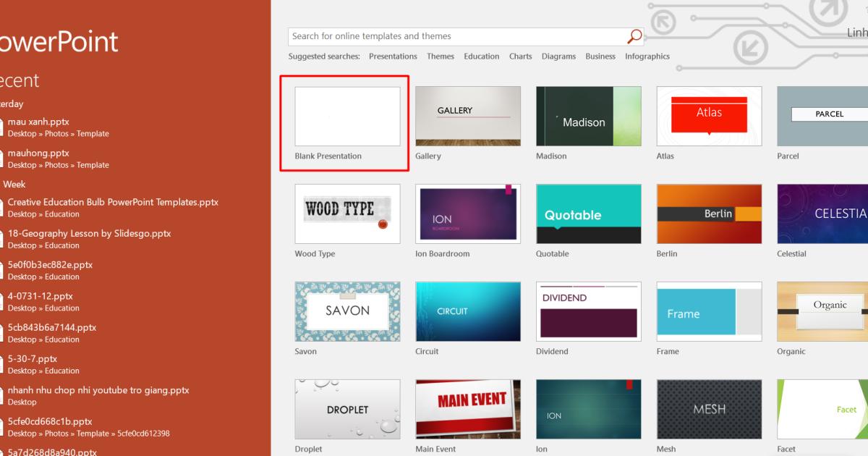Pick the Ion Boardroom theme

click(468, 214)
